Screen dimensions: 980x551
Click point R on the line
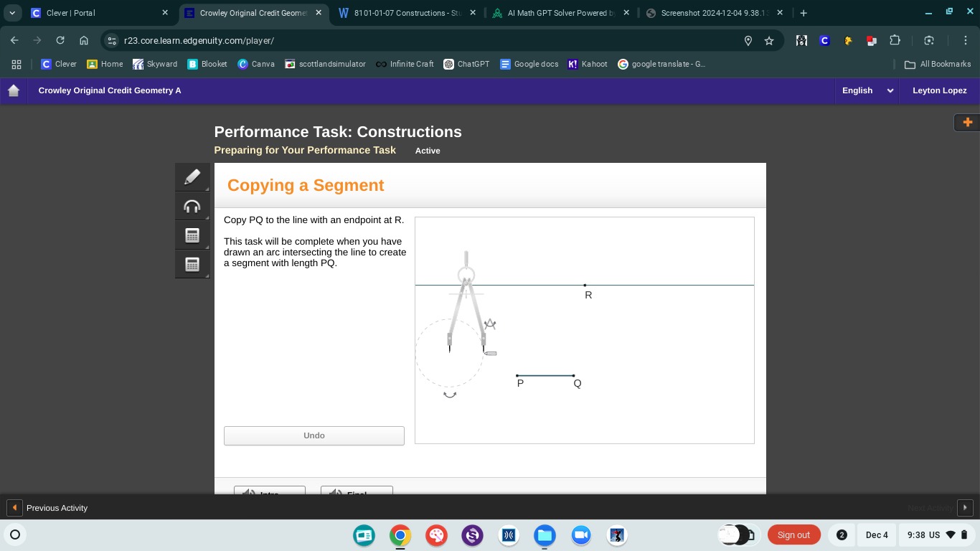(585, 286)
